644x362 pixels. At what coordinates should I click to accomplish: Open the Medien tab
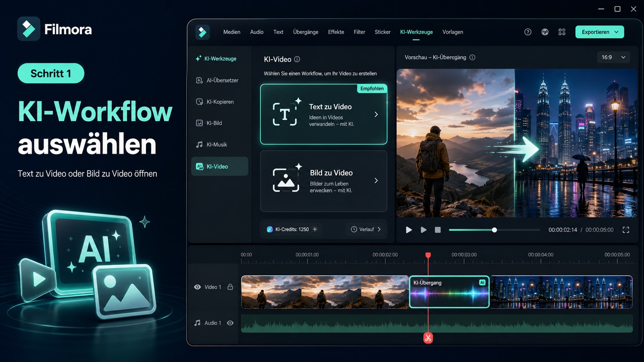(232, 32)
